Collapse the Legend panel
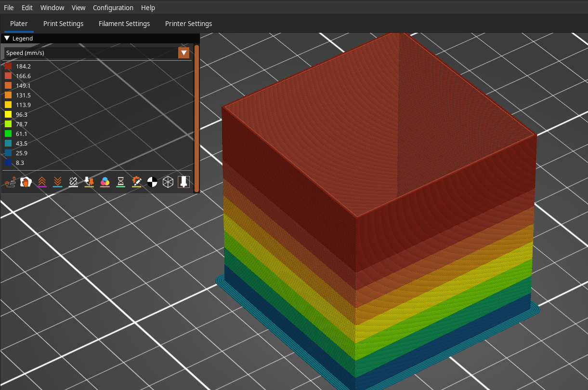The height and width of the screenshot is (390, 588). point(7,38)
